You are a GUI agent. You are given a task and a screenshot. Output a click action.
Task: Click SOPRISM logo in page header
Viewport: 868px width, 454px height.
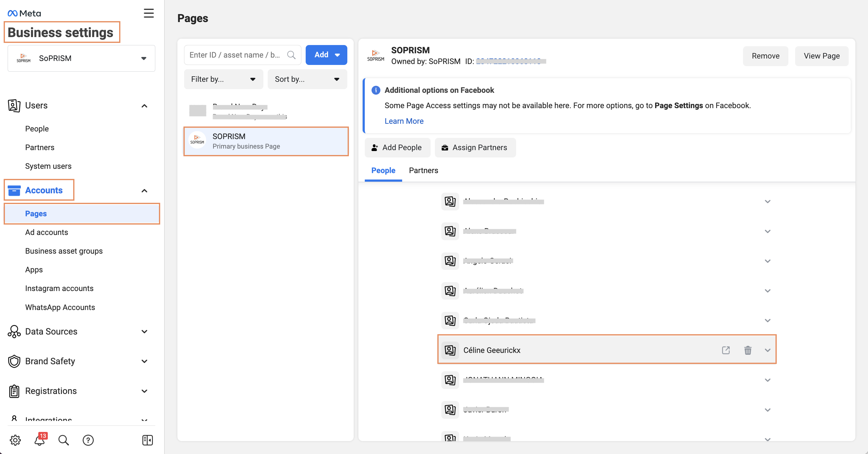[376, 55]
